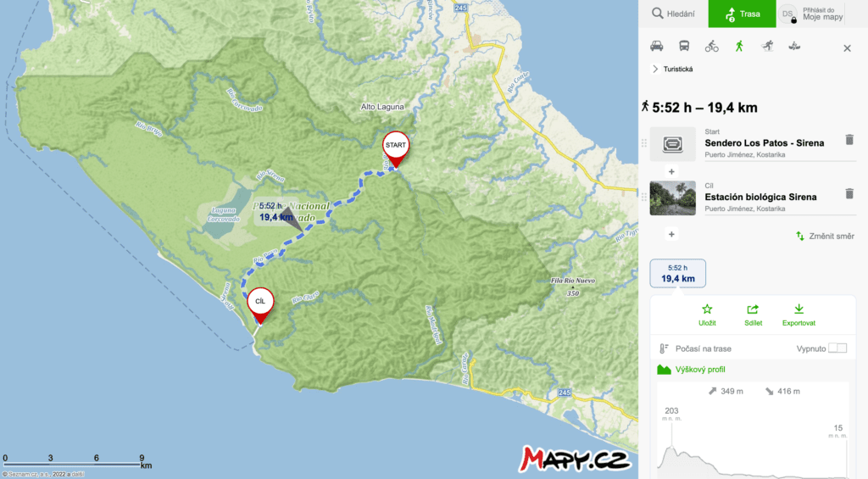The height and width of the screenshot is (479, 868).
Task: Share the route using Sdílet
Action: (x=753, y=315)
